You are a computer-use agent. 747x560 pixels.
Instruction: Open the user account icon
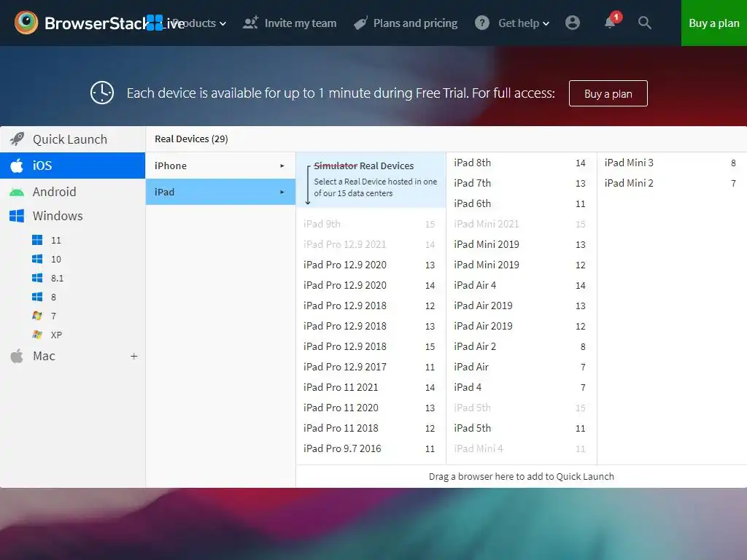pos(572,23)
